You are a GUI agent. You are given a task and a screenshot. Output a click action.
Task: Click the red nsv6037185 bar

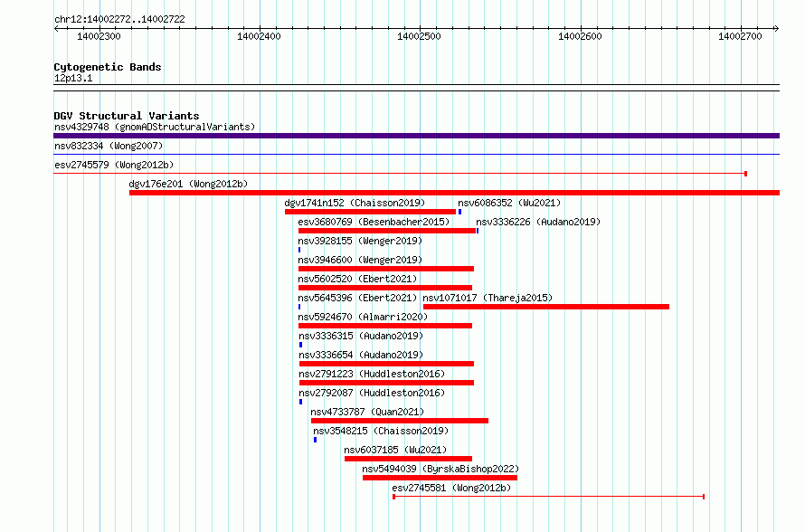[x=408, y=459]
